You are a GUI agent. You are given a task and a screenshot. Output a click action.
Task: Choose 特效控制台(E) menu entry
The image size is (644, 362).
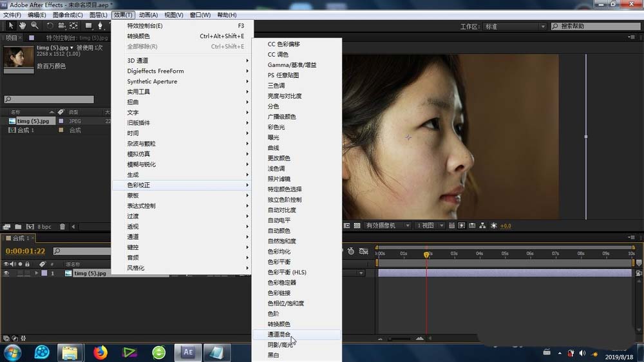[x=183, y=26]
